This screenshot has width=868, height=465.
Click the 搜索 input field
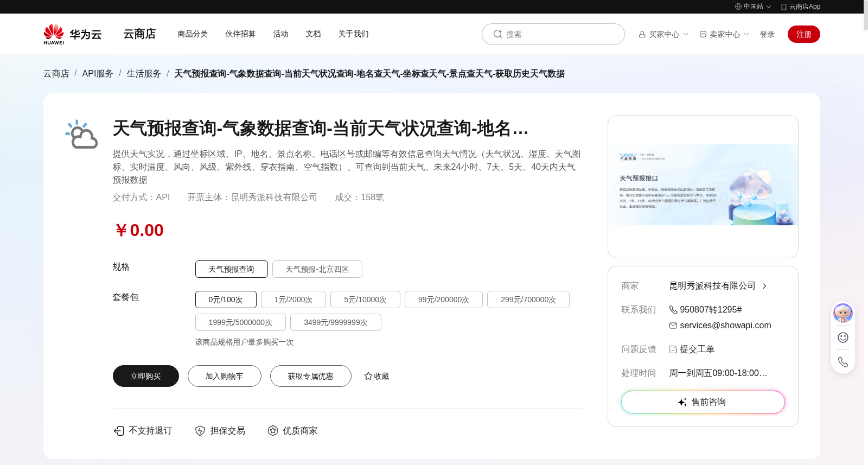(553, 34)
